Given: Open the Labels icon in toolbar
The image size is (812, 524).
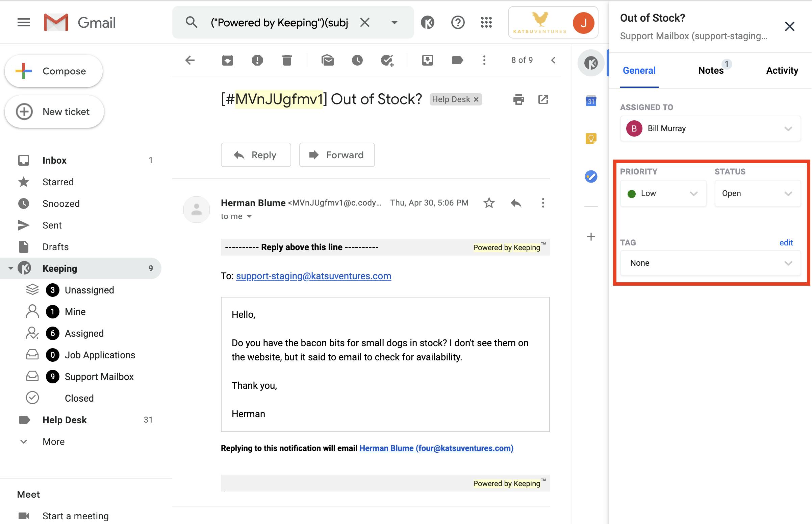Looking at the screenshot, I should tap(457, 60).
